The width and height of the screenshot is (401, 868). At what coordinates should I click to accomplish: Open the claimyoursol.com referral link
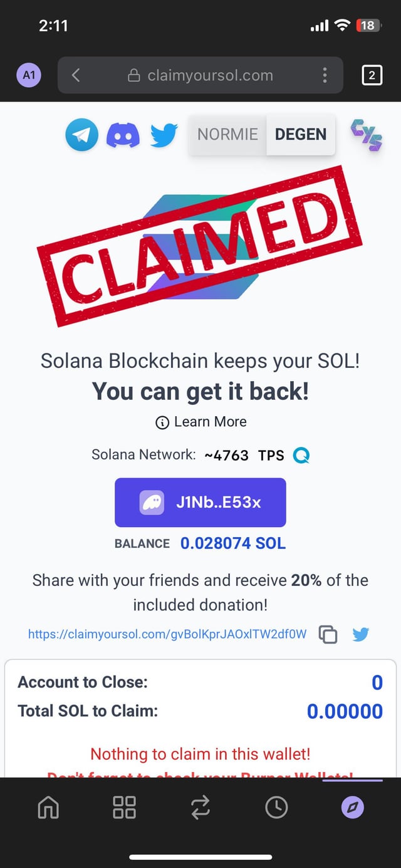(x=167, y=634)
